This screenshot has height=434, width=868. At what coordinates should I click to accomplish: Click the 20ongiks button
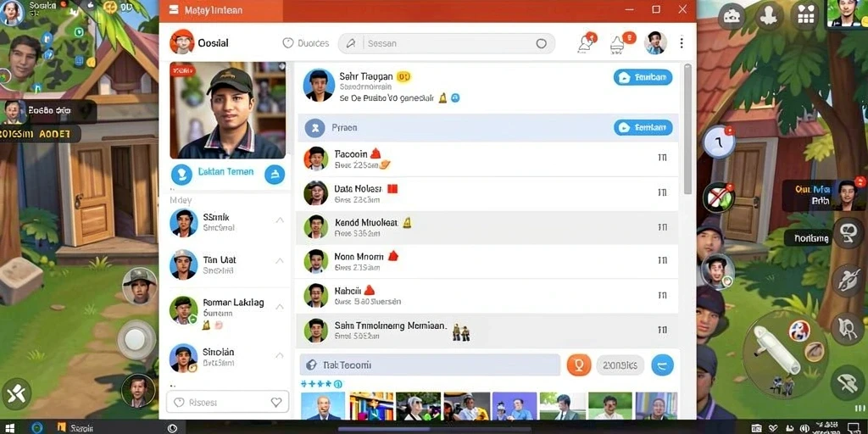tap(620, 365)
